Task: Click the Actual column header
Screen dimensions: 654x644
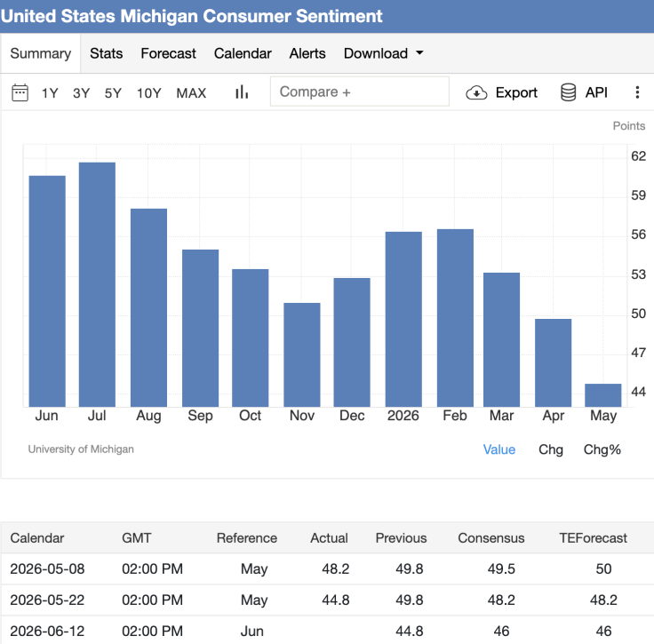Action: coord(329,537)
